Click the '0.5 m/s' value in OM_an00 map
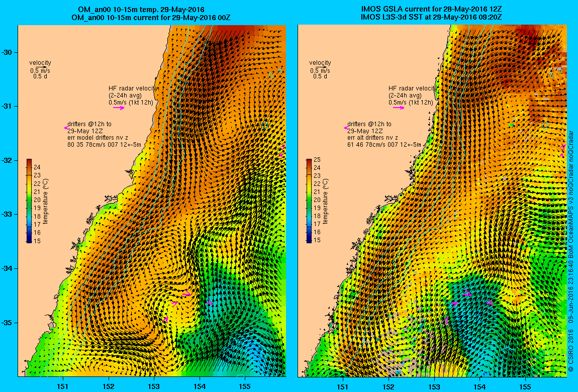The height and width of the screenshot is (392, 578). (40, 71)
